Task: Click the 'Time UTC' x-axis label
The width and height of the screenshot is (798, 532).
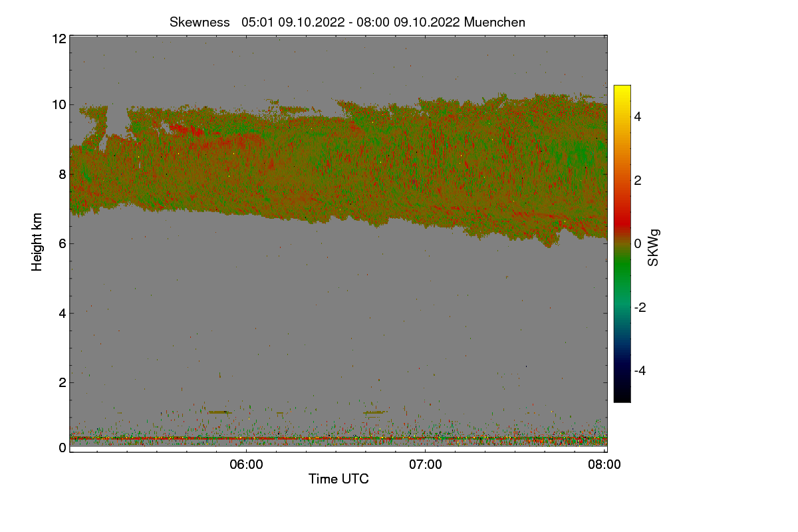Action: 338,479
